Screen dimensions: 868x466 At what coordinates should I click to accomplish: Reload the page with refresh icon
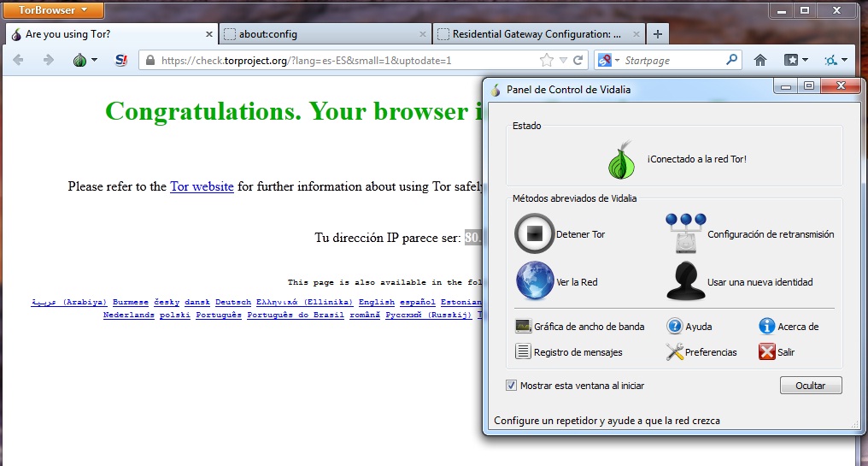tap(578, 60)
